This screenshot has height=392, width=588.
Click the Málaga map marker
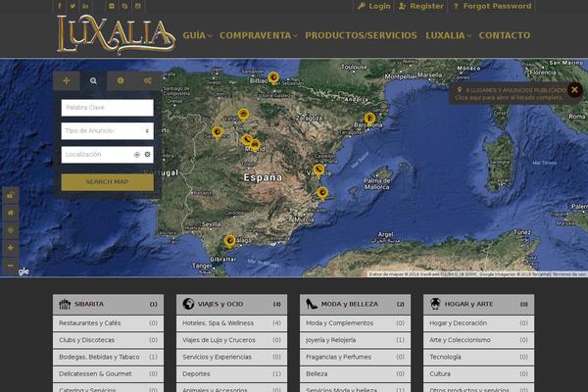pyautogui.click(x=229, y=240)
